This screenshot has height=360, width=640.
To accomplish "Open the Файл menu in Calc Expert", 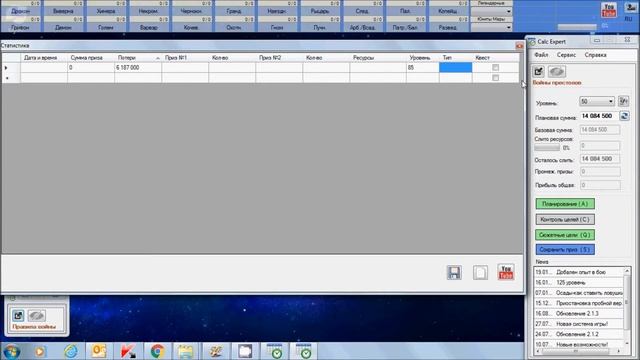I will pyautogui.click(x=541, y=55).
